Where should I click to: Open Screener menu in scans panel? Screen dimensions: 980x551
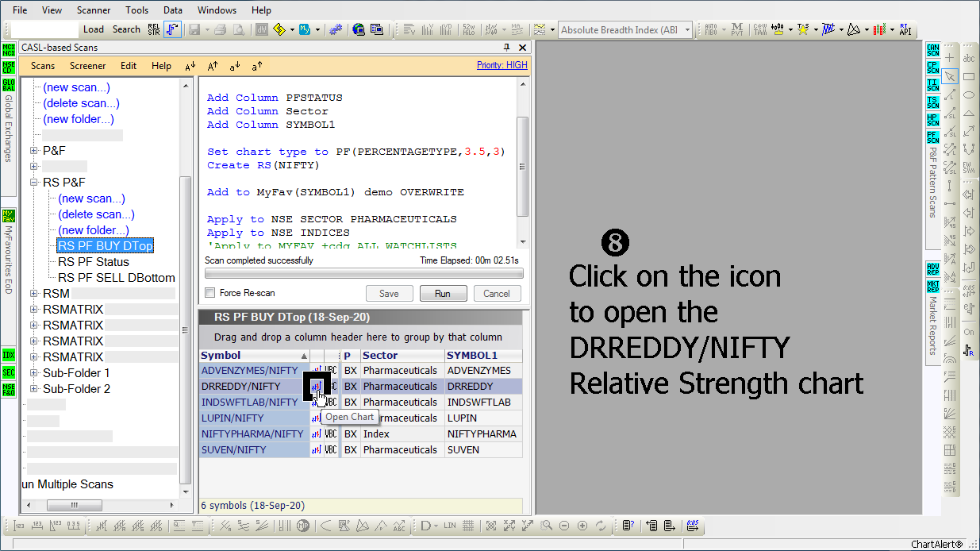point(87,66)
